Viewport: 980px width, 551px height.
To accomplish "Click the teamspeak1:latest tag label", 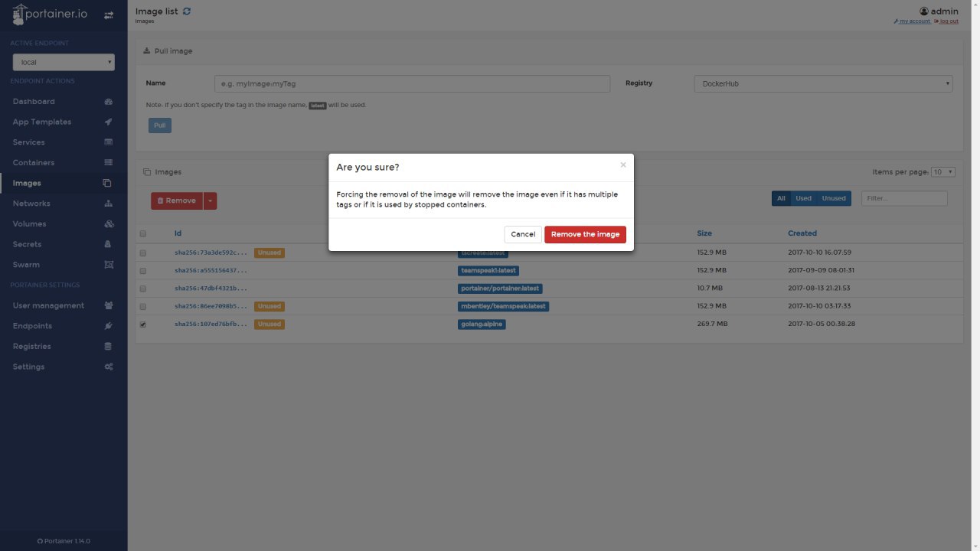I will [488, 271].
